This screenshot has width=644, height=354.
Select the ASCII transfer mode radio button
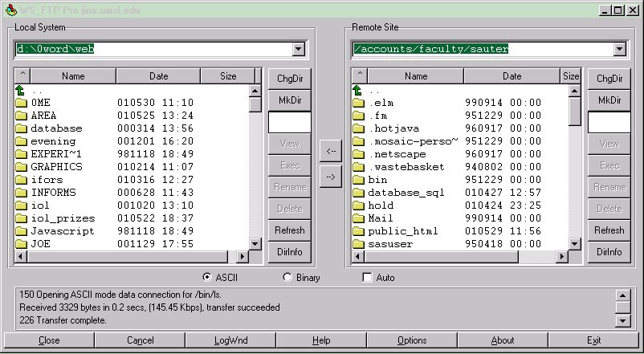[208, 278]
